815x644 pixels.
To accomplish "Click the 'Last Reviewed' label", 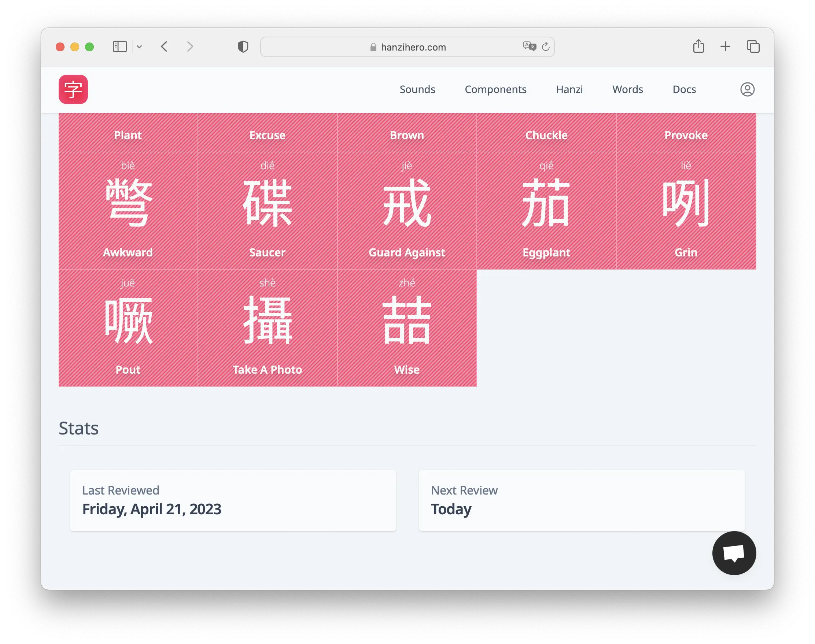I will 121,490.
